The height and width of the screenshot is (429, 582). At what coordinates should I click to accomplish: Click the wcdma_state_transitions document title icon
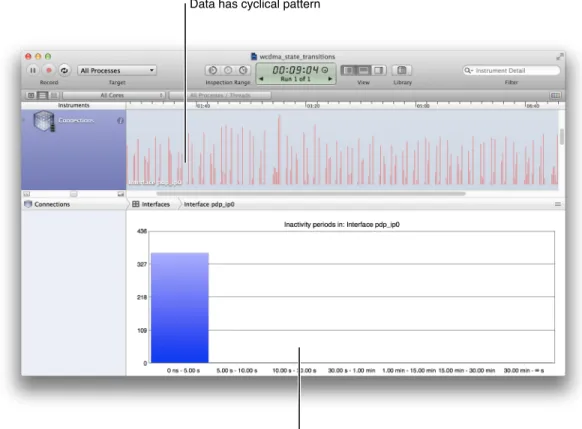(x=254, y=56)
